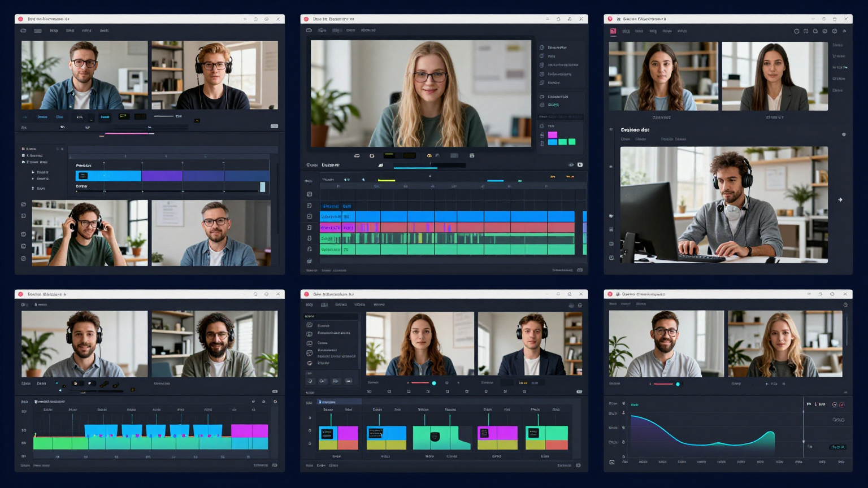Toggle the teal switch in the bottom-left transport bar

pos(58,383)
